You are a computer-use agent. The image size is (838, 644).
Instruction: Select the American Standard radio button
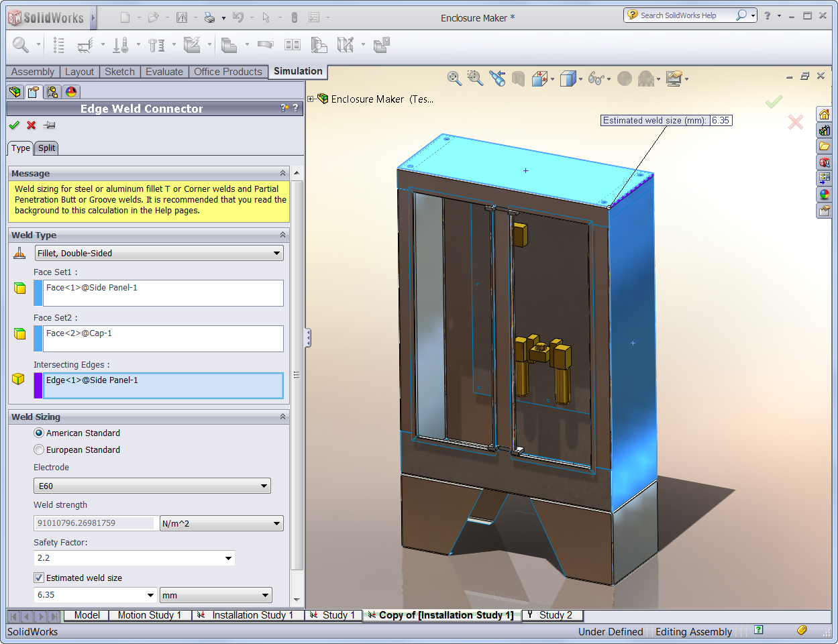39,433
